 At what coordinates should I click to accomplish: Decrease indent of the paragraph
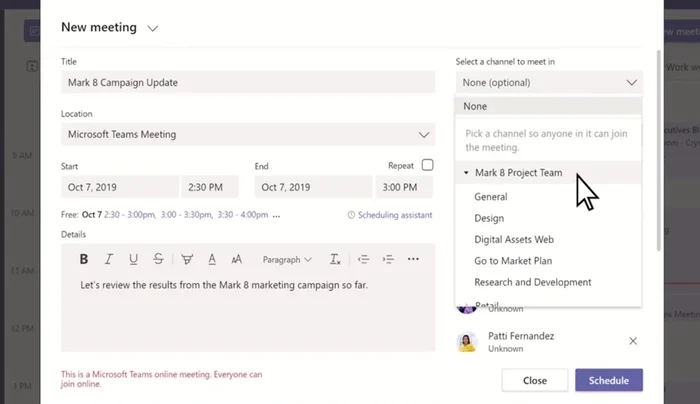pos(363,259)
